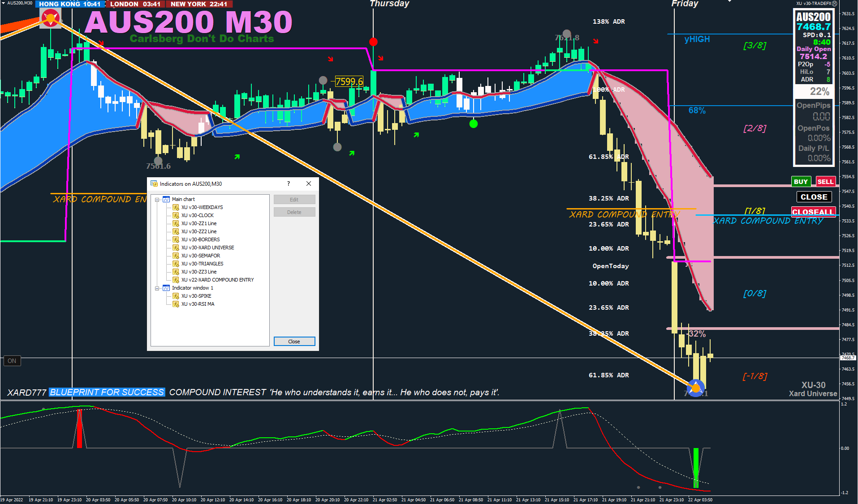
Task: Click the Main chart window icon
Action: coord(166,199)
